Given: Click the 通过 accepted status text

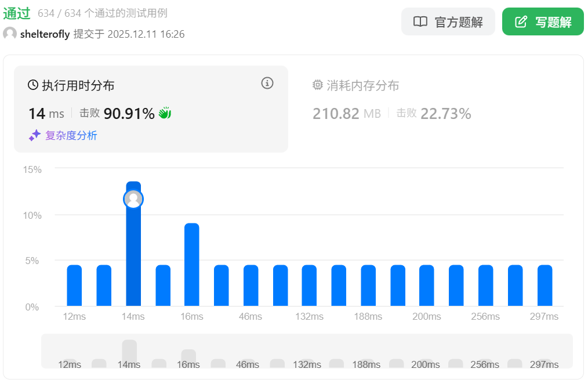Looking at the screenshot, I should 16,13.
